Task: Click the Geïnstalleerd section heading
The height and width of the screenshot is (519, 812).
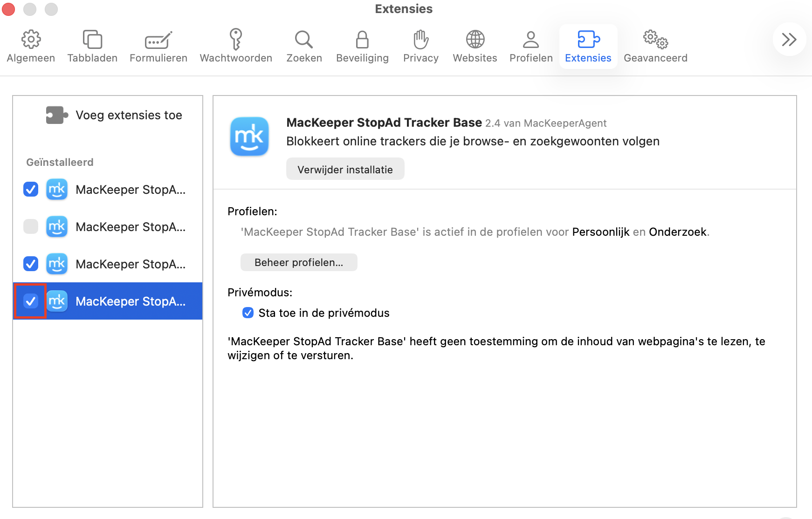Action: click(60, 162)
